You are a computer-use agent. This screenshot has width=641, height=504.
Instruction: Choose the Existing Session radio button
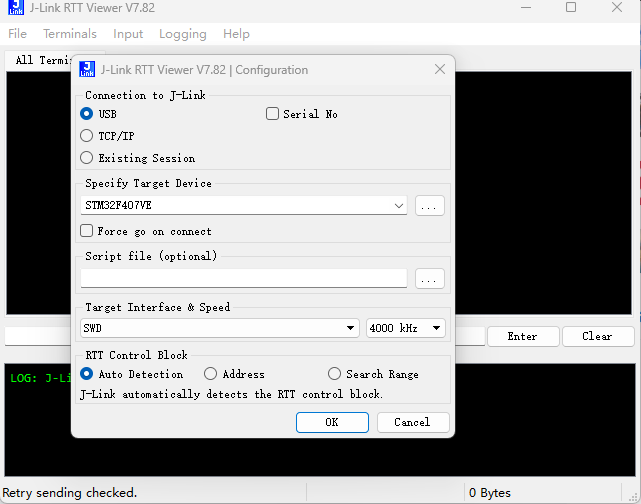point(86,158)
